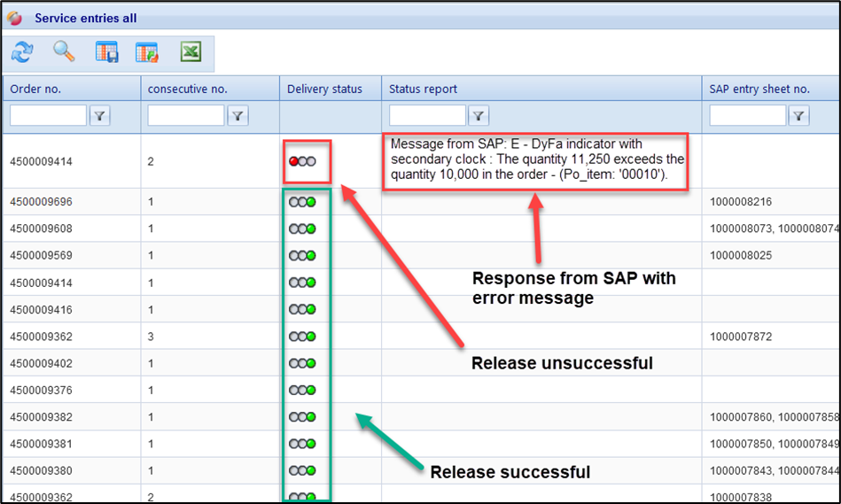841x504 pixels.
Task: Open the Order no. filter funnel options
Action: pos(99,115)
